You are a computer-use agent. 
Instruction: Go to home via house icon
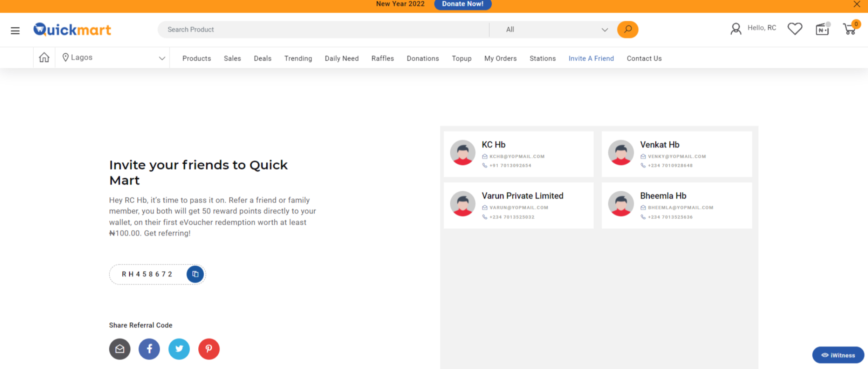[44, 58]
